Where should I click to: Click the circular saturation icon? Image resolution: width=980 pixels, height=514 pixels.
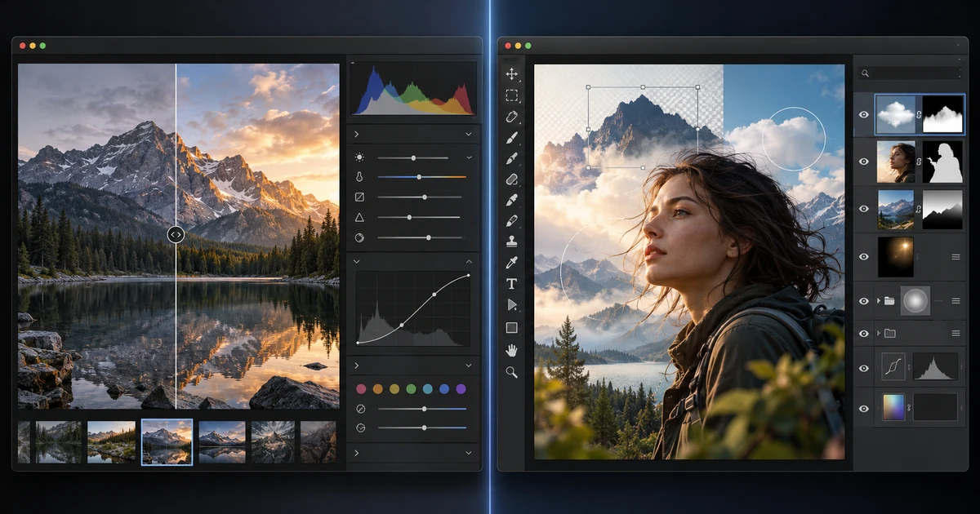(x=359, y=237)
